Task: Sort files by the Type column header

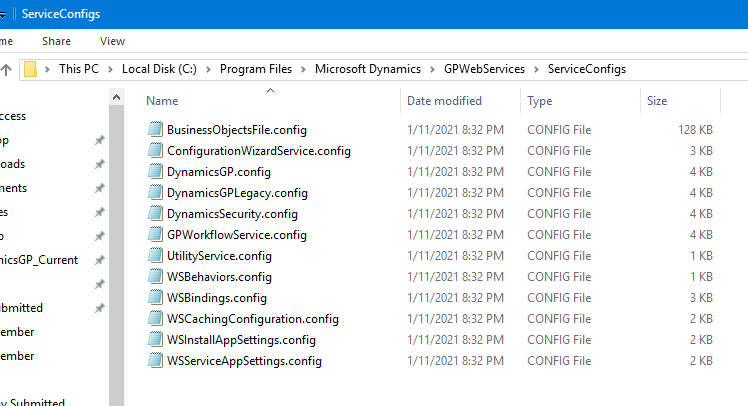Action: coord(540,101)
